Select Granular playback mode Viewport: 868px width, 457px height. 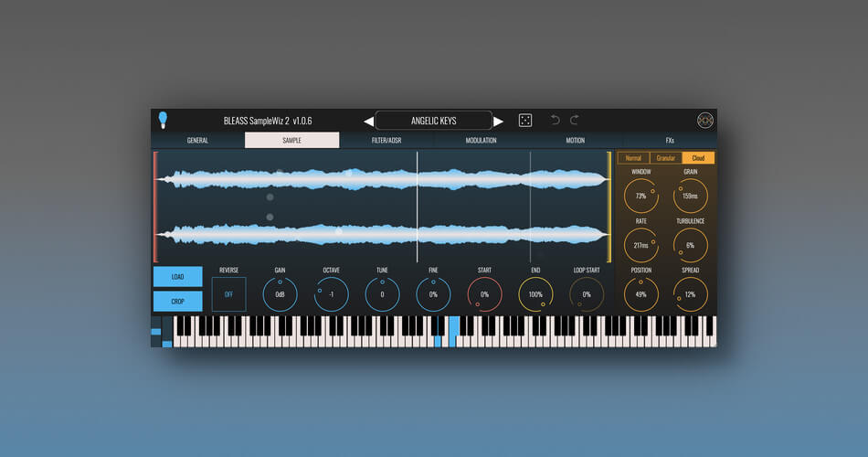click(666, 158)
